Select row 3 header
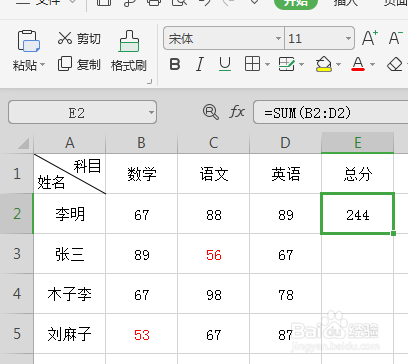 tap(17, 254)
